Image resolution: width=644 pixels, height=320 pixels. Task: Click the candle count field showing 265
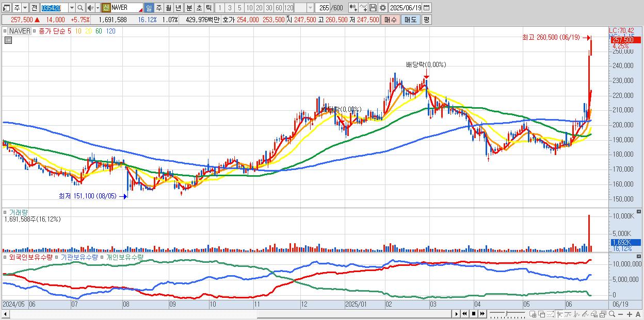pos(323,8)
